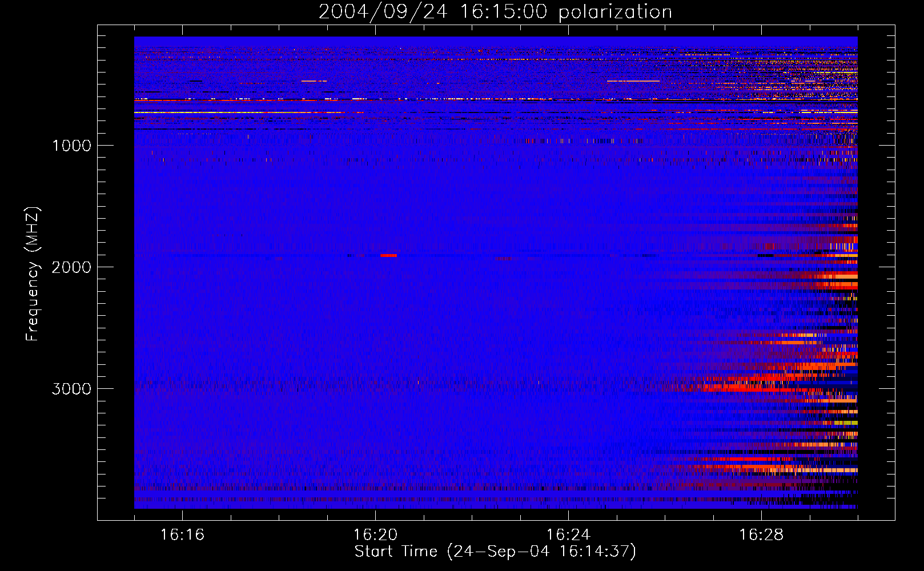This screenshot has width=924, height=571.
Task: Click the red burst near 1900 MHz at 16:20
Action: 389,255
